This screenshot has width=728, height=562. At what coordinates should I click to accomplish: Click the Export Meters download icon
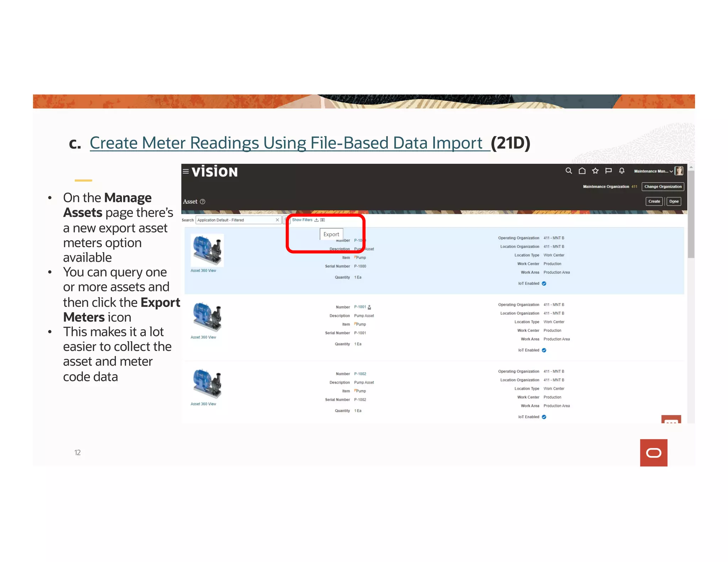(316, 220)
